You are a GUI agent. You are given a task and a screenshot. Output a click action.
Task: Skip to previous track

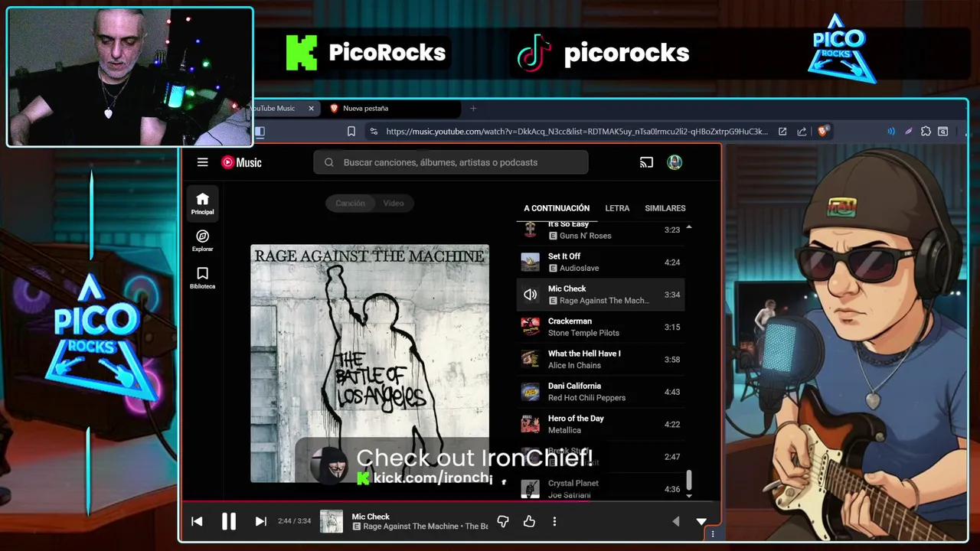pyautogui.click(x=197, y=521)
